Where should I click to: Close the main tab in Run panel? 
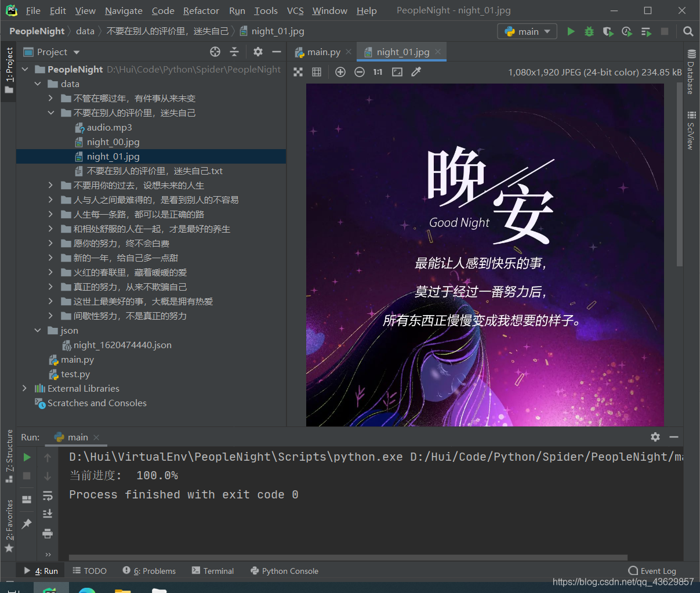pyautogui.click(x=96, y=437)
